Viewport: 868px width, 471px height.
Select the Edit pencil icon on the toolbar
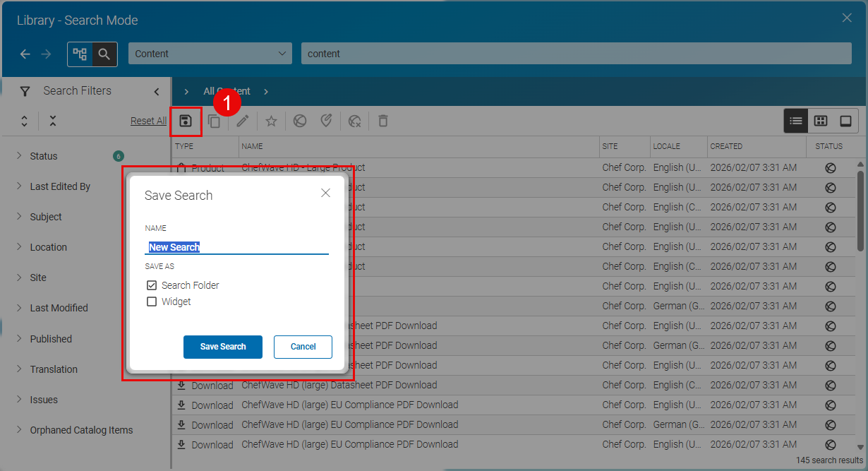(x=242, y=121)
